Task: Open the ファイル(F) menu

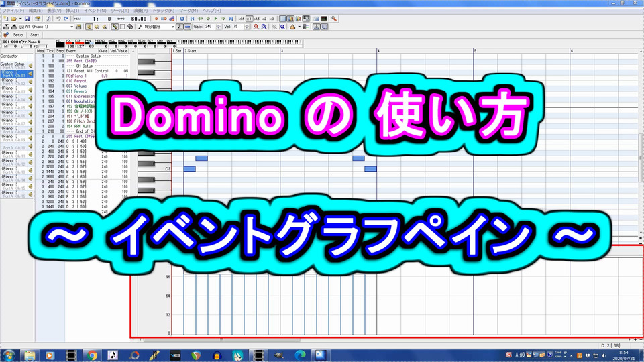Action: click(13, 11)
